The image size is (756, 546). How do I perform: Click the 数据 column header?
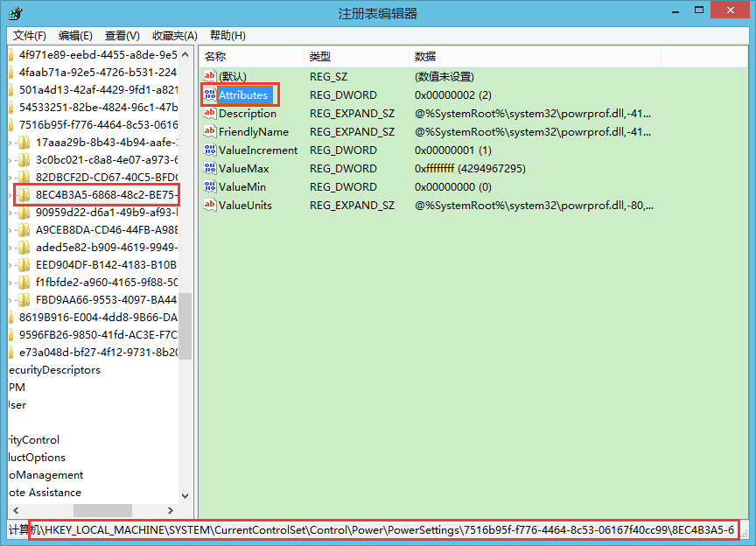coord(425,56)
